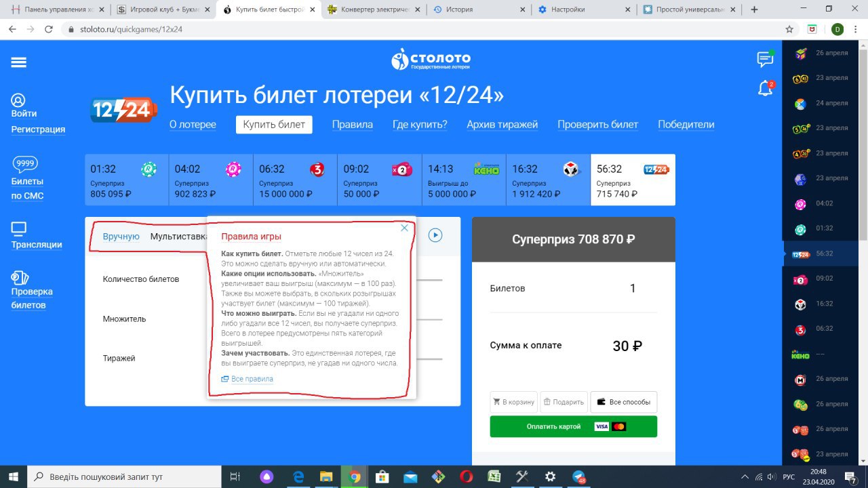
Task: Click the right-panel КЕНО entry
Action: click(820, 354)
